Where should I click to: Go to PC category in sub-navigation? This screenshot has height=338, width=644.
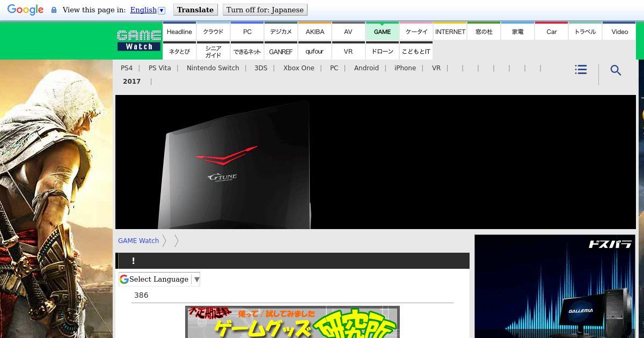point(334,68)
